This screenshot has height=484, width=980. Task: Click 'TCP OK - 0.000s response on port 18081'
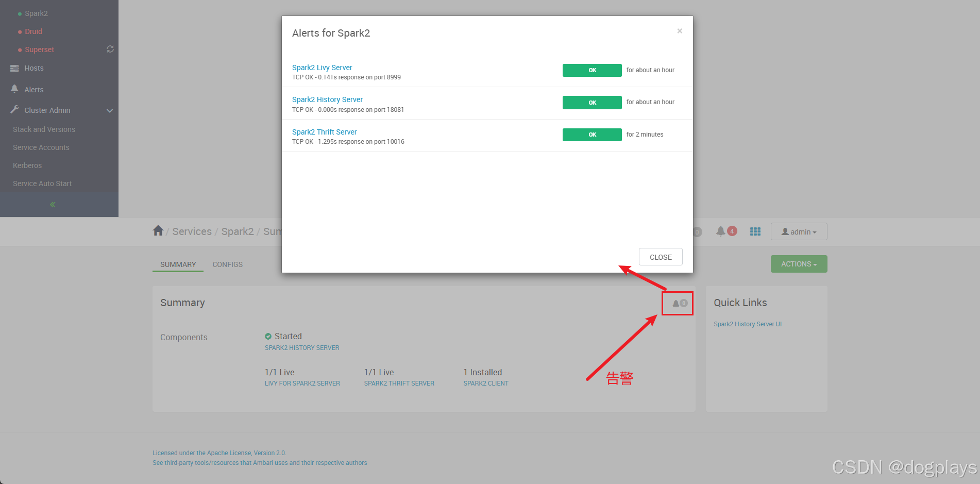coord(348,110)
